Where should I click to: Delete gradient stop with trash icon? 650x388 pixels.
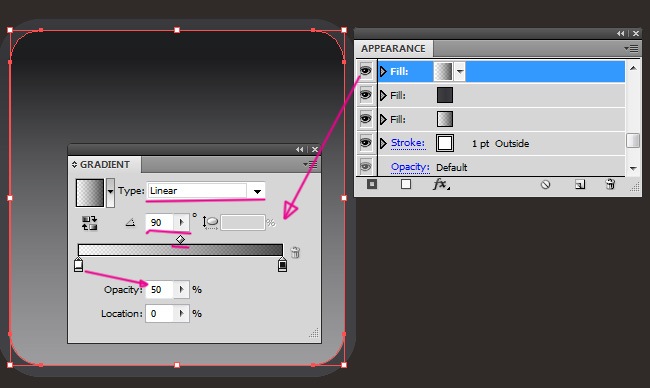295,252
